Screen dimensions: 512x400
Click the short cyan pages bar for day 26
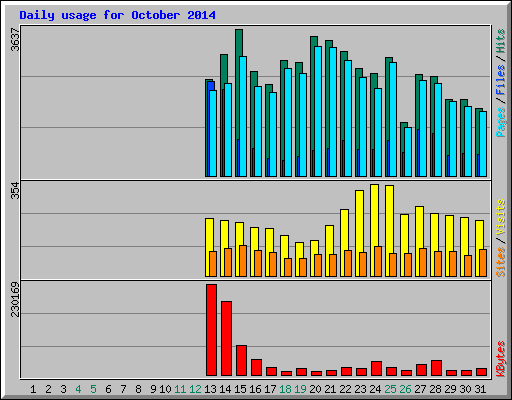408,152
